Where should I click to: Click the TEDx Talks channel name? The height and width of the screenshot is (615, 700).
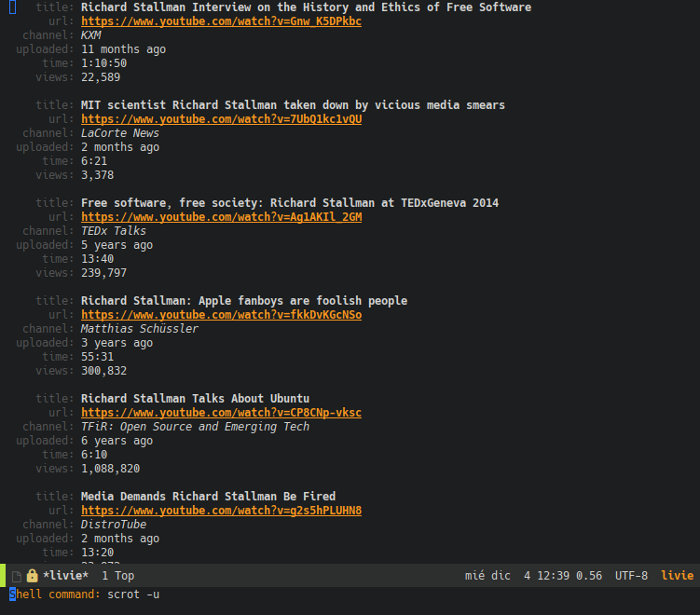coord(114,231)
